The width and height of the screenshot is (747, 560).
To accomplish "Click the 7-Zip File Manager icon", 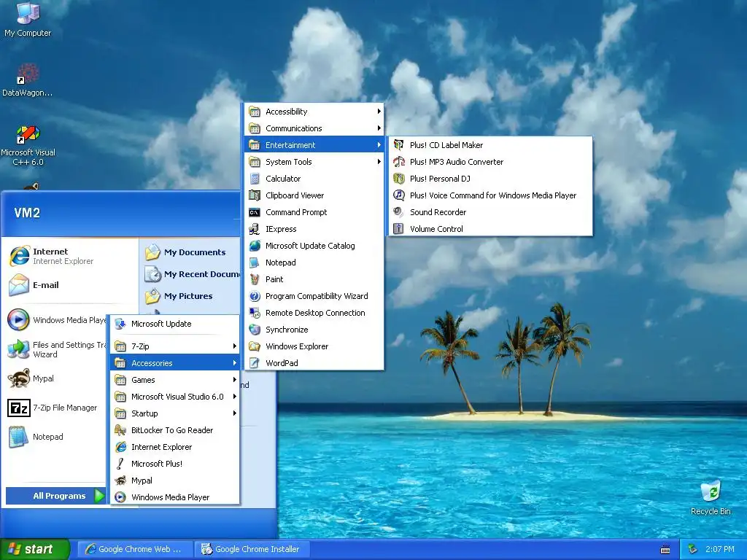I will coord(19,408).
